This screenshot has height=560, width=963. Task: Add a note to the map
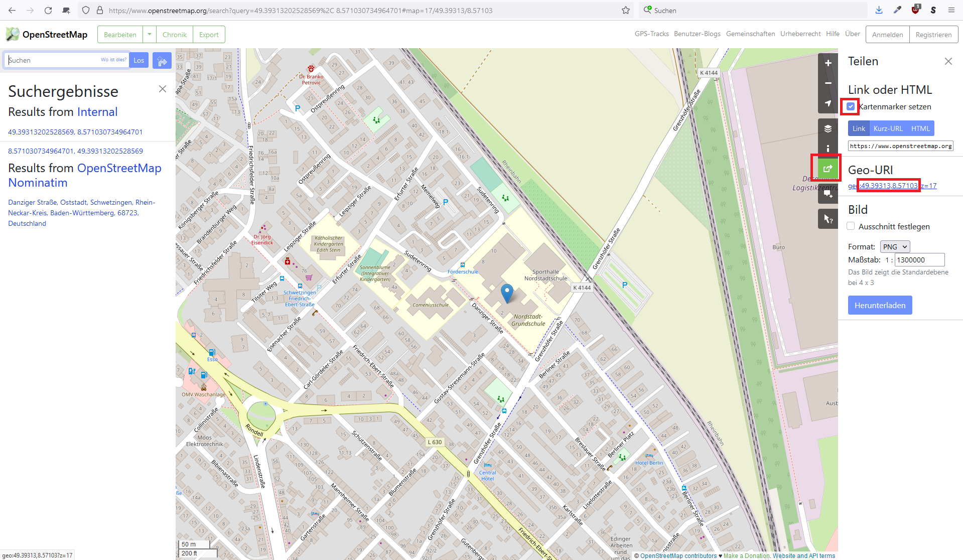click(828, 194)
